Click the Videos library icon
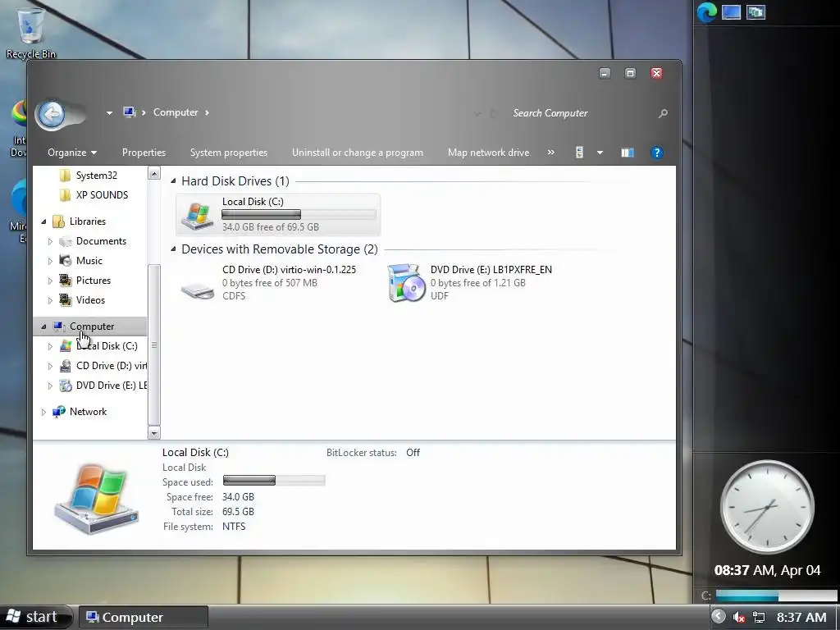This screenshot has height=630, width=840. click(x=66, y=300)
